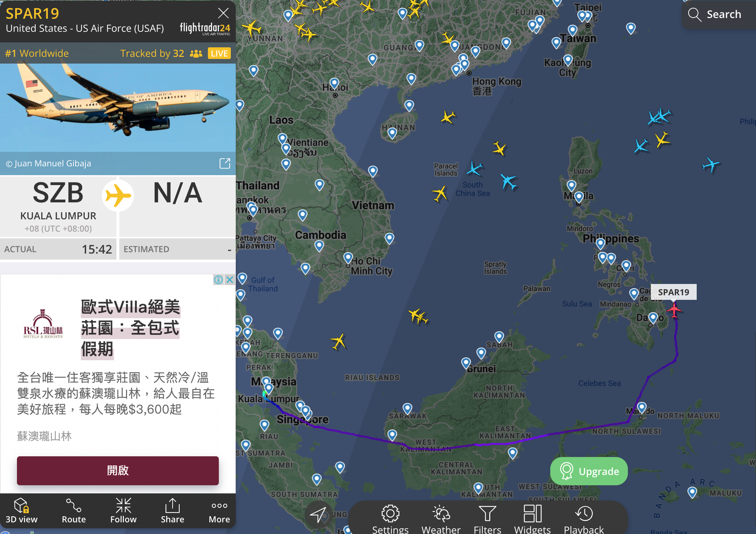Screen dimensions: 756x534
Task: Open the 3D view
Action: click(x=21, y=511)
